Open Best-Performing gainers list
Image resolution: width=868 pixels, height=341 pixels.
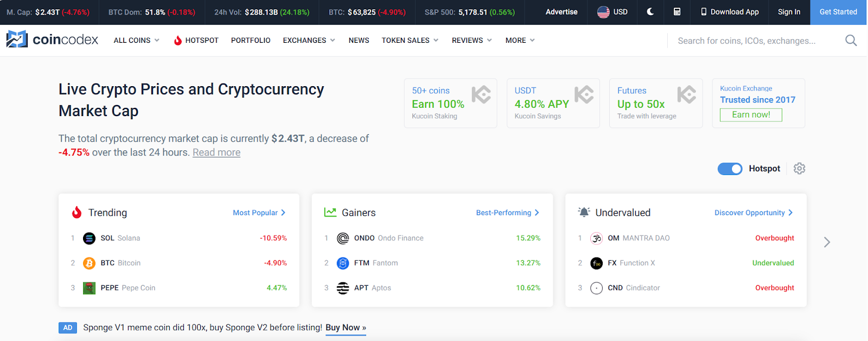(507, 213)
